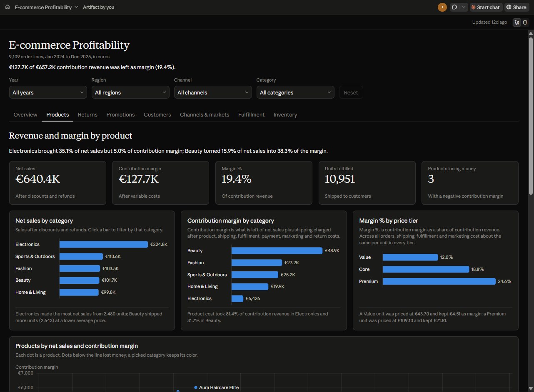Open the user avatar T
This screenshot has width=534, height=392.
point(442,7)
